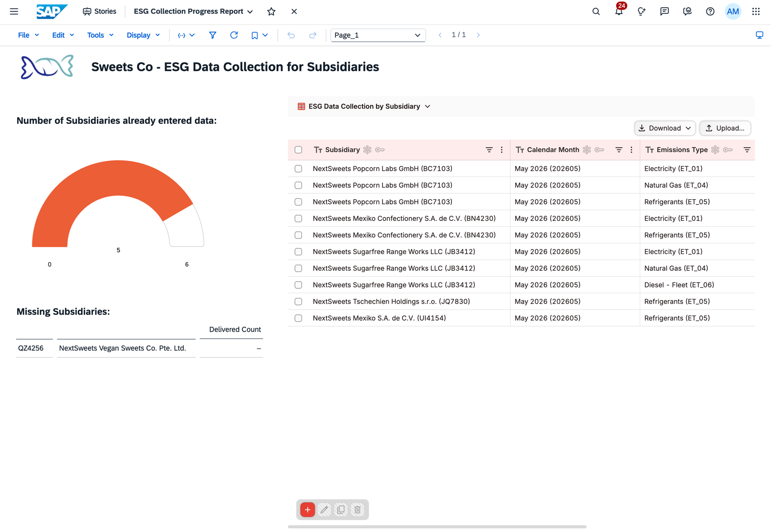Open the help question mark icon
The height and width of the screenshot is (532, 771).
[710, 12]
